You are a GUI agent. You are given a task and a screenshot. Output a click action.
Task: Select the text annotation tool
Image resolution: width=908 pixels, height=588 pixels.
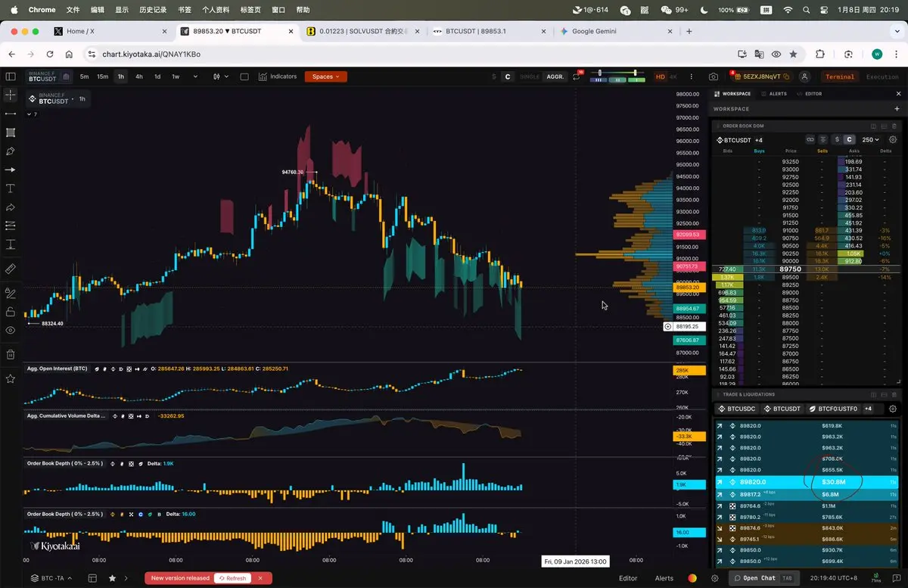click(11, 188)
